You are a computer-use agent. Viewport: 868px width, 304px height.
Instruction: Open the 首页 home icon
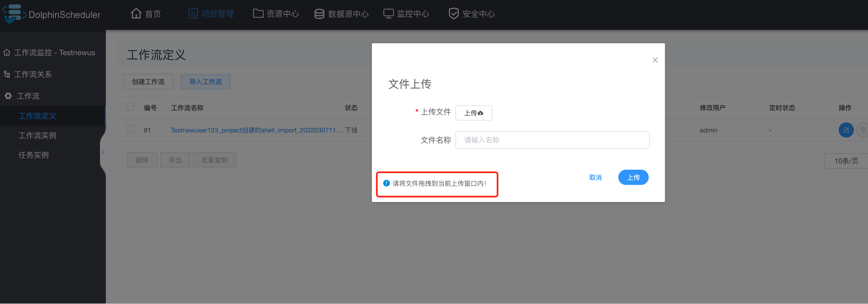tap(137, 13)
